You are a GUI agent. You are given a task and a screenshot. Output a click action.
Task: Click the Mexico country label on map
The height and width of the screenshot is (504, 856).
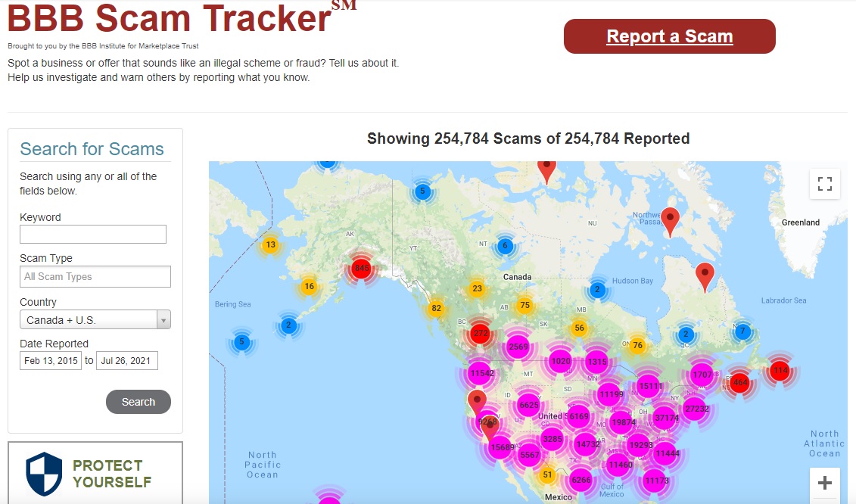click(x=558, y=497)
